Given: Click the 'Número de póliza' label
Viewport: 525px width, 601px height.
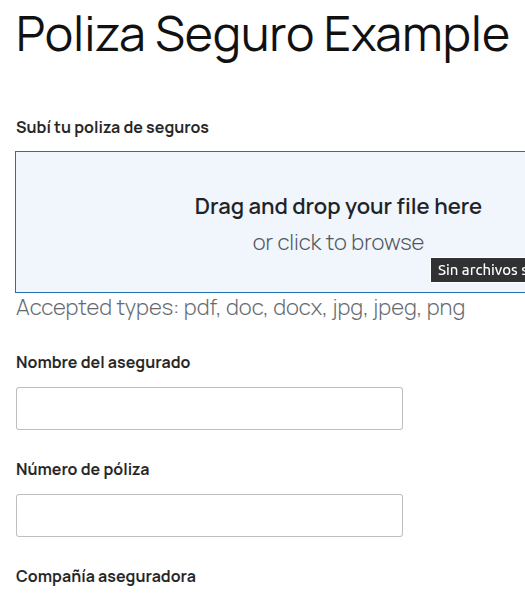Looking at the screenshot, I should pyautogui.click(x=83, y=470).
